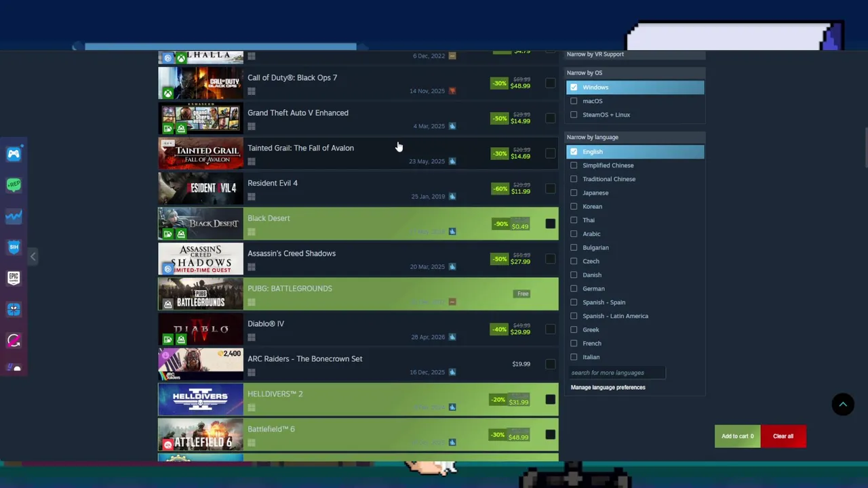Image resolution: width=868 pixels, height=488 pixels.
Task: Open Manage language preferences link
Action: 608,388
